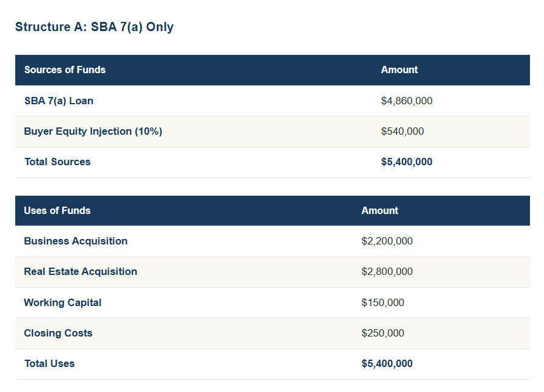
Task: Select the "SBA 7(a) Loan" row label
Action: point(59,101)
